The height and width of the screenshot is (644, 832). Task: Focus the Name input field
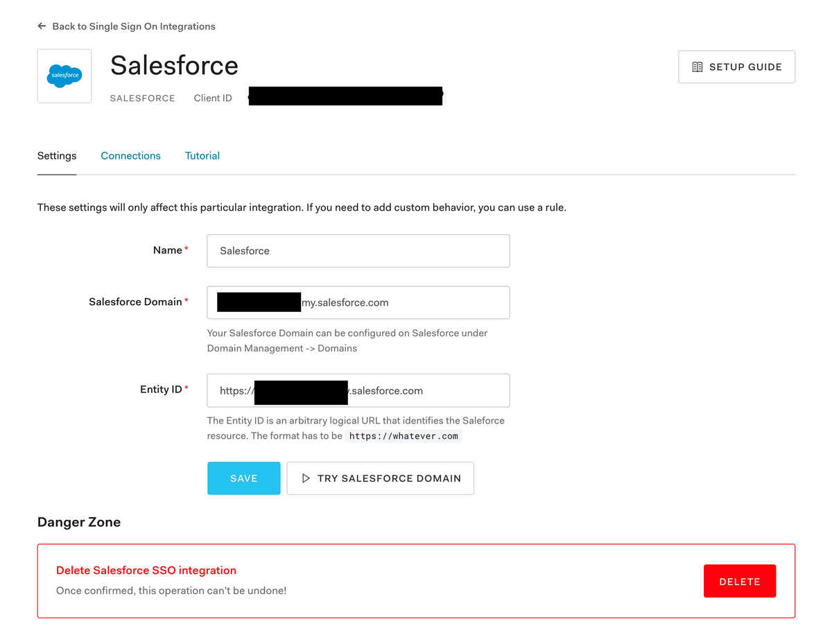tap(358, 251)
